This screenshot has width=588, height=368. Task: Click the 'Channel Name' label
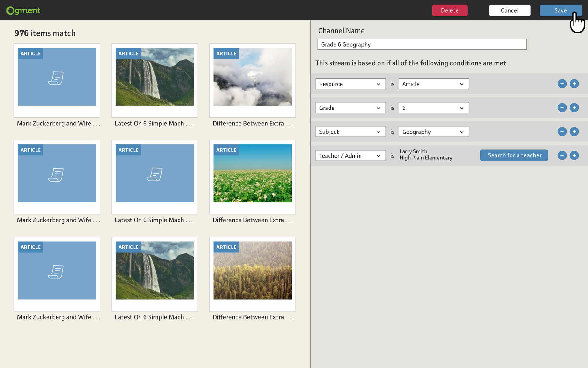point(341,31)
